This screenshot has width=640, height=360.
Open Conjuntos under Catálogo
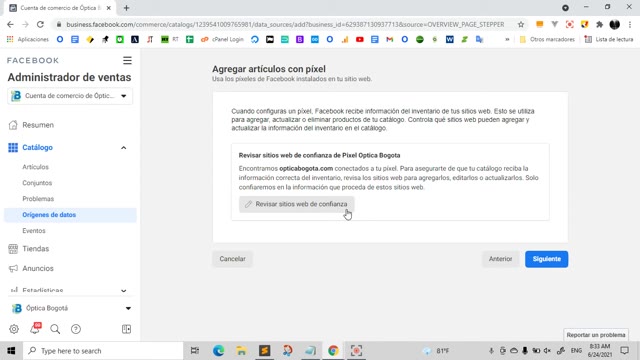[x=37, y=183]
